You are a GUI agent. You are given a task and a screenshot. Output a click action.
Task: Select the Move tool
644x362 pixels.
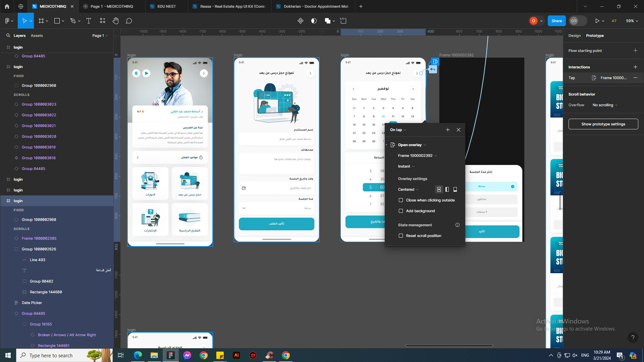(x=24, y=21)
